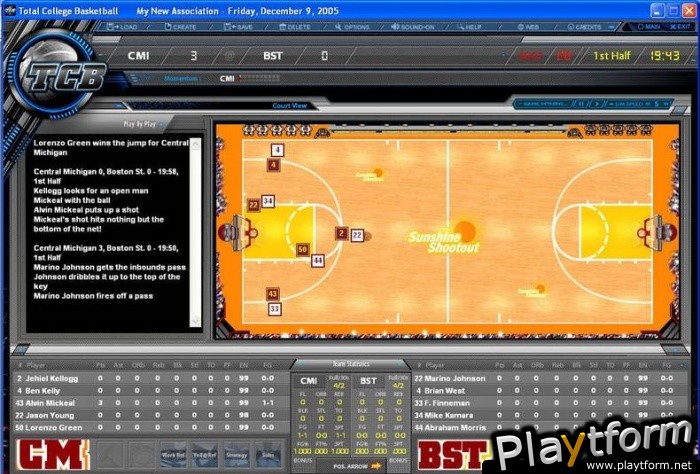This screenshot has height=474, width=700.
Task: View the Credits from the top bar
Action: 584,27
